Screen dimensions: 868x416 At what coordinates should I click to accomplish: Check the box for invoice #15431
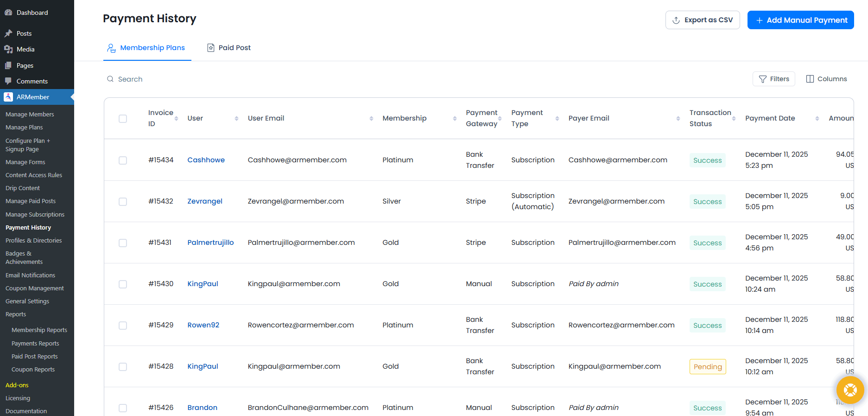click(x=123, y=243)
